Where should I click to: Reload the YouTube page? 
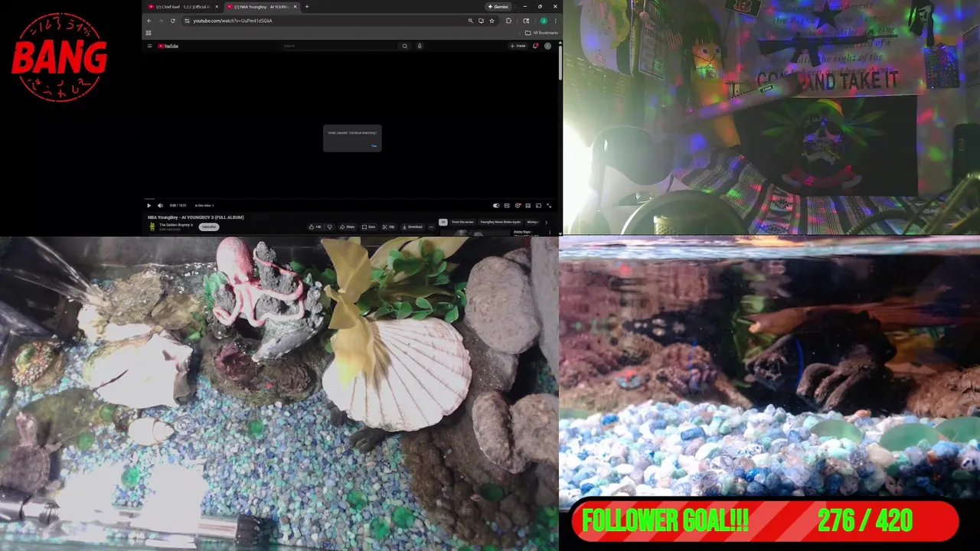(x=172, y=21)
